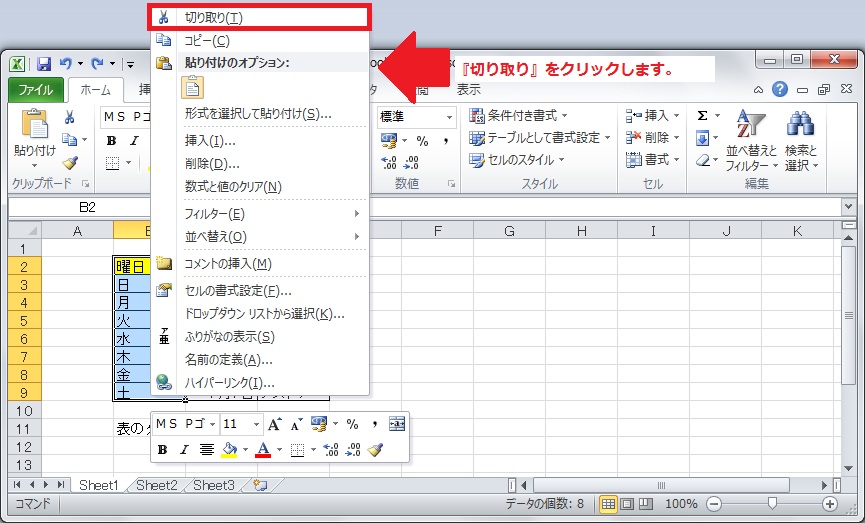Switch to Page Break Preview in status bar
This screenshot has width=865, height=523.
pos(645,504)
